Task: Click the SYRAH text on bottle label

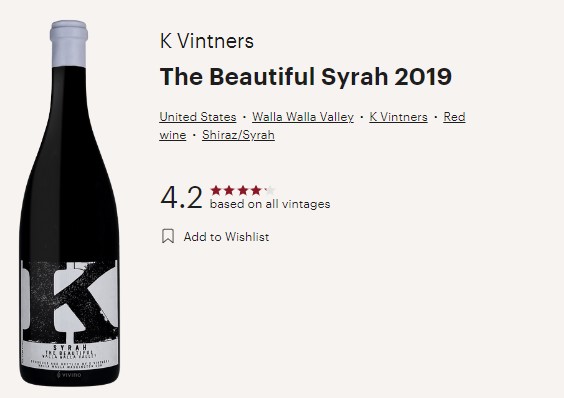Action: [x=70, y=347]
